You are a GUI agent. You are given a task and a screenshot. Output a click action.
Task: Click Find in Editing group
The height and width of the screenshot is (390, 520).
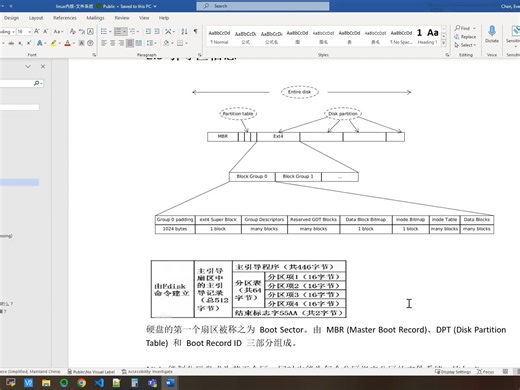463,28
